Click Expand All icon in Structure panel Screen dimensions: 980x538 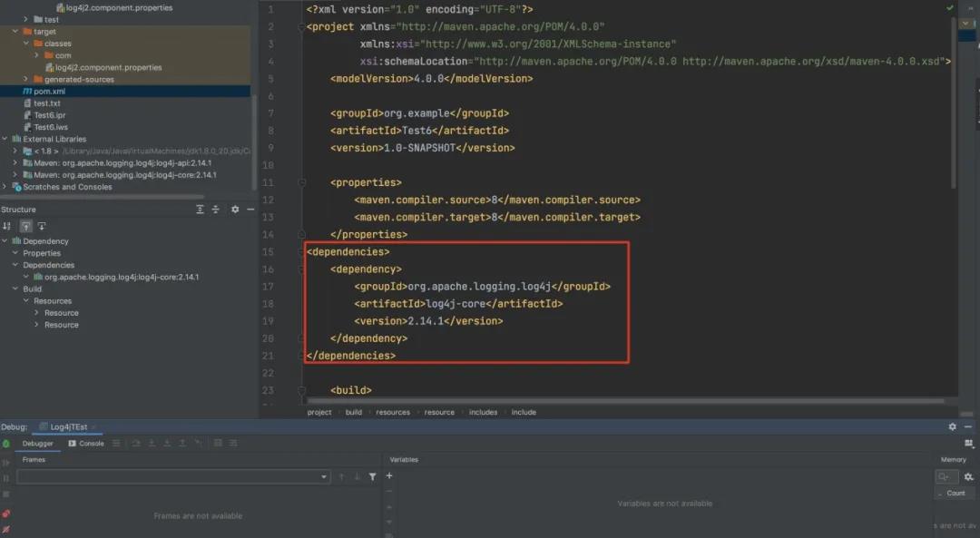click(x=201, y=210)
